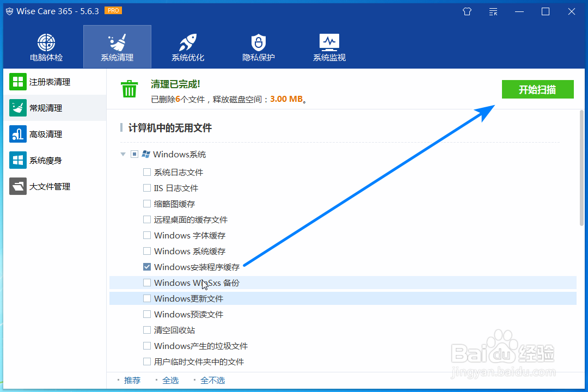Screen dimensions: 588x392
Task: Collapse the Windows系统 category tree
Action: click(x=123, y=154)
